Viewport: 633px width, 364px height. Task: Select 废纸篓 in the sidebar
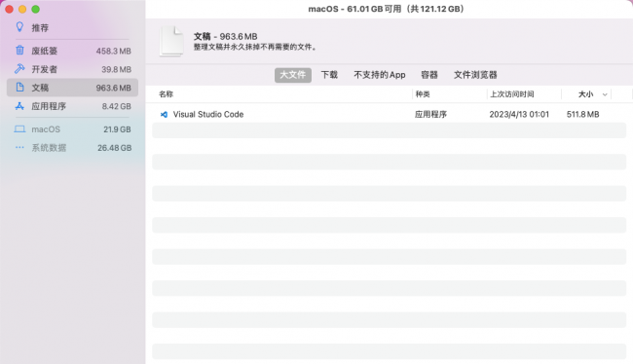coord(45,51)
